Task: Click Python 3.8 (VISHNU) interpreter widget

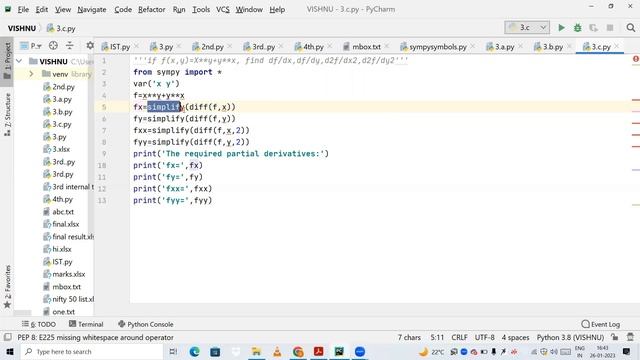Action: pyautogui.click(x=570, y=338)
